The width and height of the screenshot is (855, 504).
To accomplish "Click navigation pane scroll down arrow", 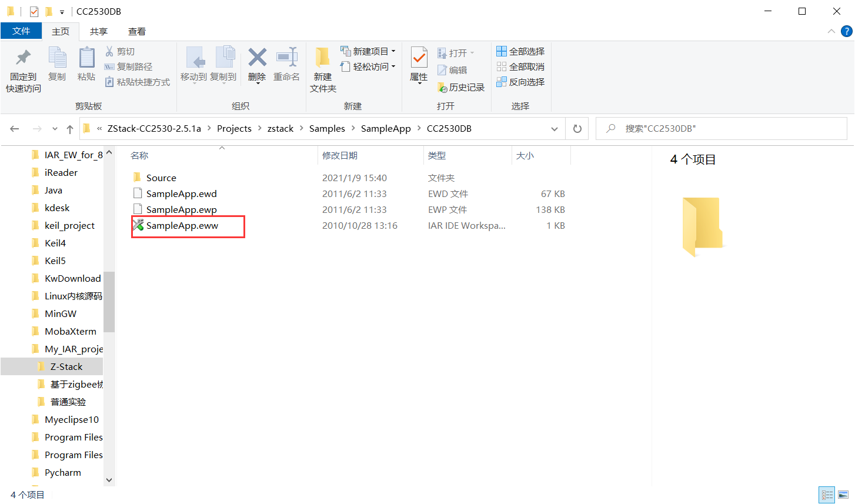I will coord(109,480).
